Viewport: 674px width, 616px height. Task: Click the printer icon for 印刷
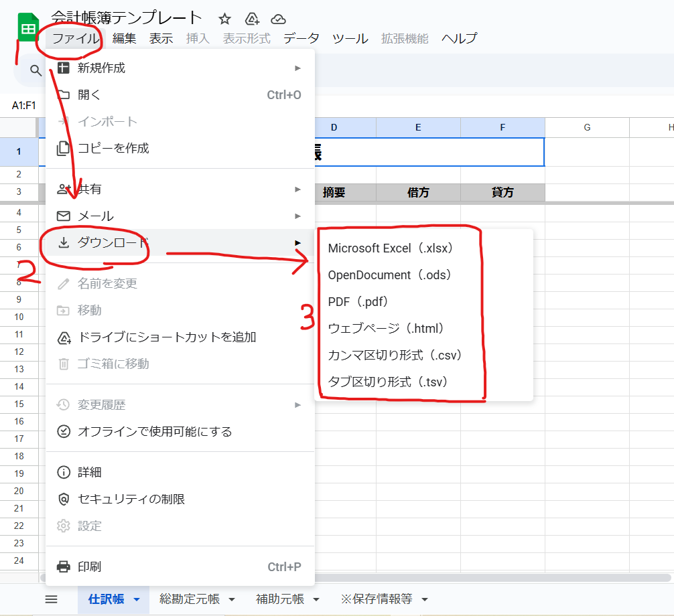click(x=64, y=566)
